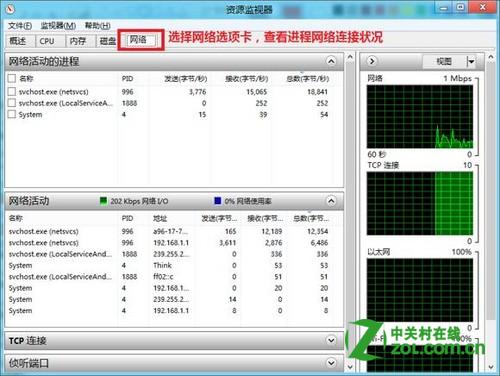Click the green 网络 I/O legend square
This screenshot has width=500, height=376.
coord(104,200)
